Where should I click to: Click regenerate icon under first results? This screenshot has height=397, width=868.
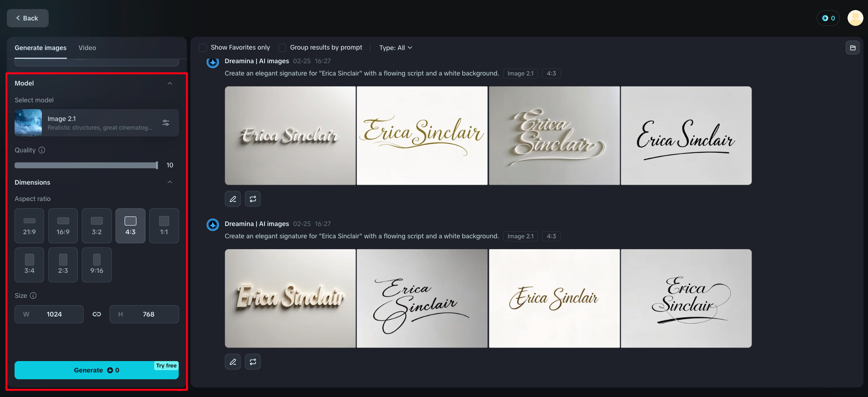[253, 199]
